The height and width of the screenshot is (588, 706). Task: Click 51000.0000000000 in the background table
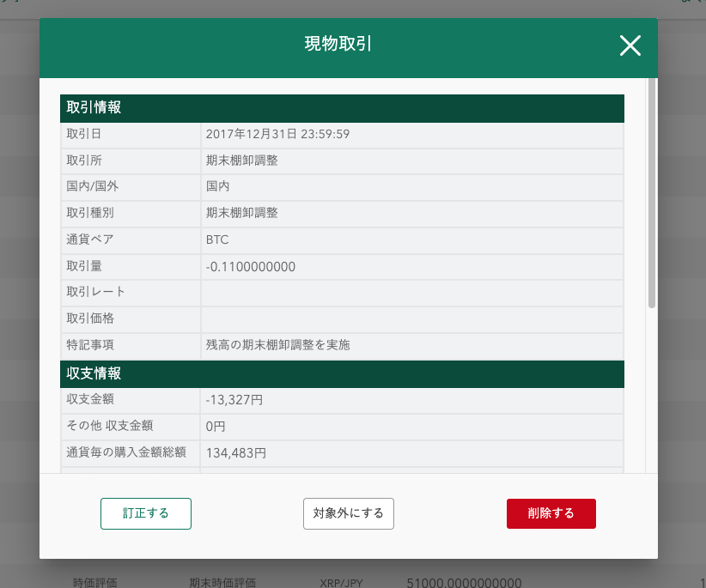[x=464, y=583]
